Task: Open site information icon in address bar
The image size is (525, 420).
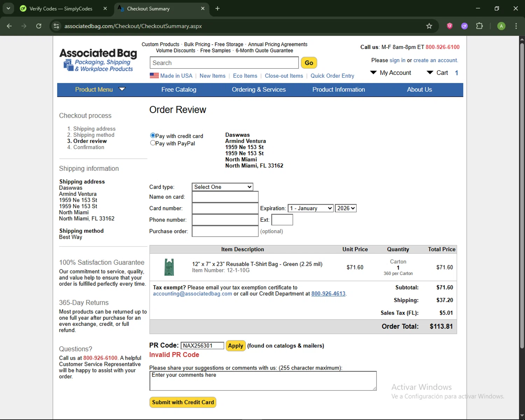Action: [x=56, y=26]
